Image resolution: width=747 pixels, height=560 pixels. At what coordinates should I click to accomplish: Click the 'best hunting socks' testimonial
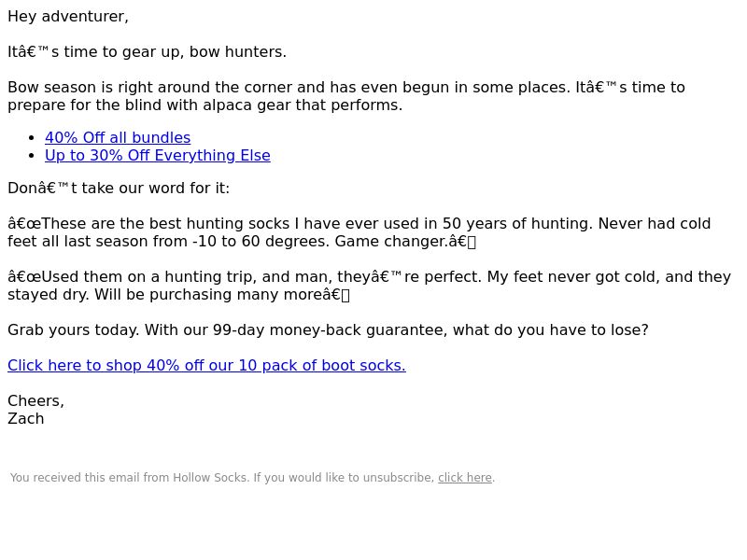[359, 232]
